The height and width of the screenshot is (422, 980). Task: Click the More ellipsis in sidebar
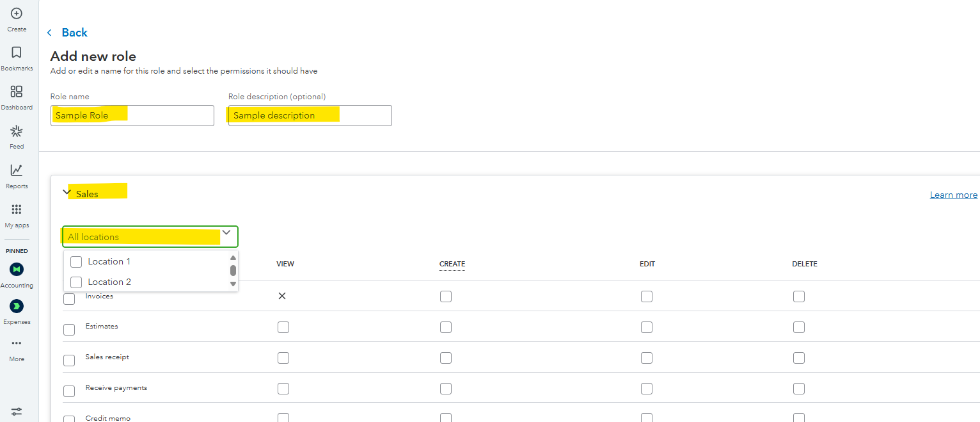(x=17, y=343)
